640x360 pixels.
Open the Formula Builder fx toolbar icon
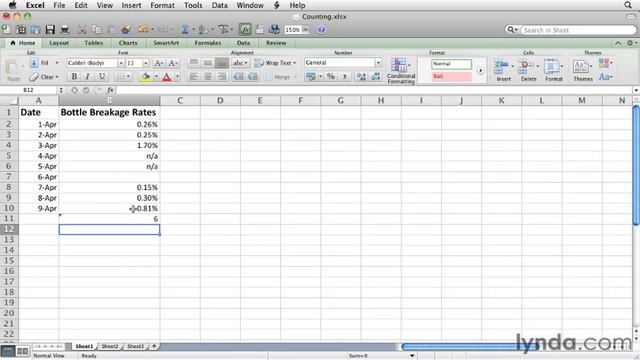coord(245,29)
